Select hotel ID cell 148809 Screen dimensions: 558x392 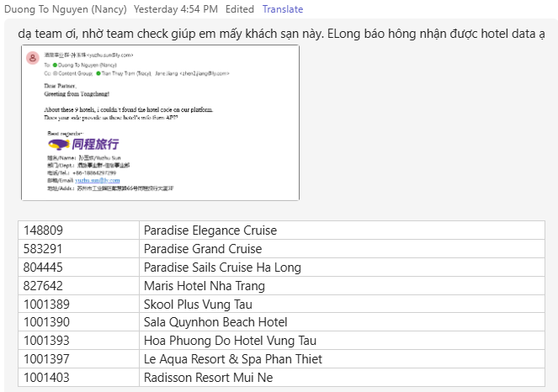[43, 230]
